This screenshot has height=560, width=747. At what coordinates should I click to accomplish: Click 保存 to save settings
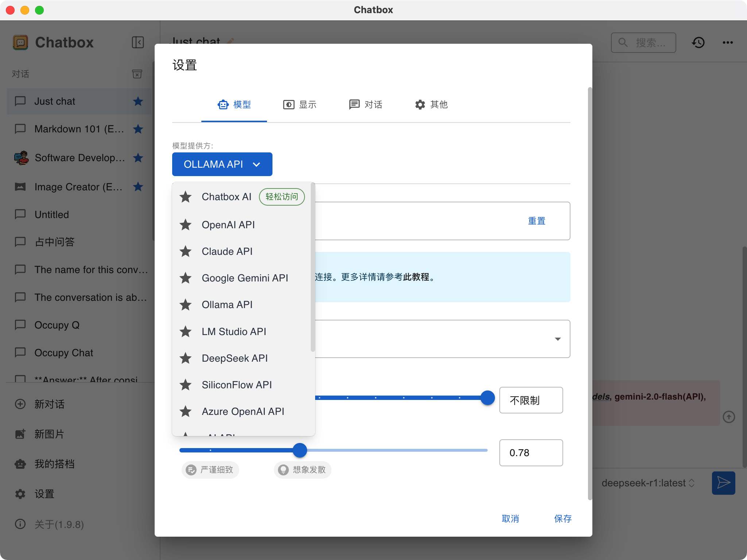pos(563,519)
